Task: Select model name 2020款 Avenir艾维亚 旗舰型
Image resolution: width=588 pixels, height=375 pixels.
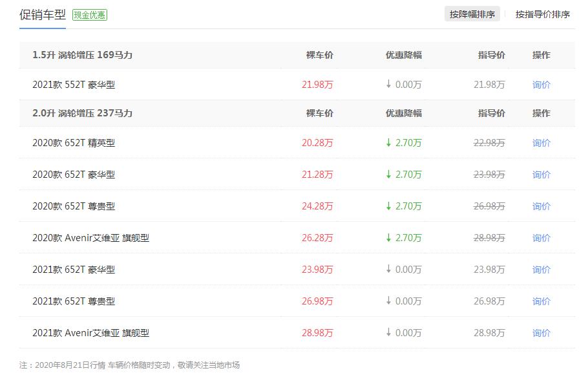Action: pos(90,238)
